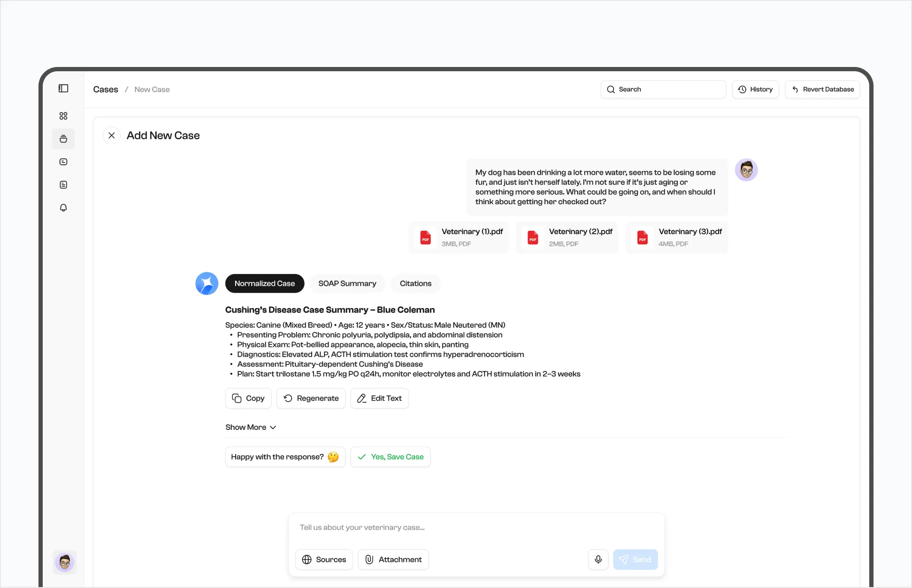Open Veterinary (1).pdf attachment
Viewport: 912px width, 588px height.
click(x=459, y=237)
